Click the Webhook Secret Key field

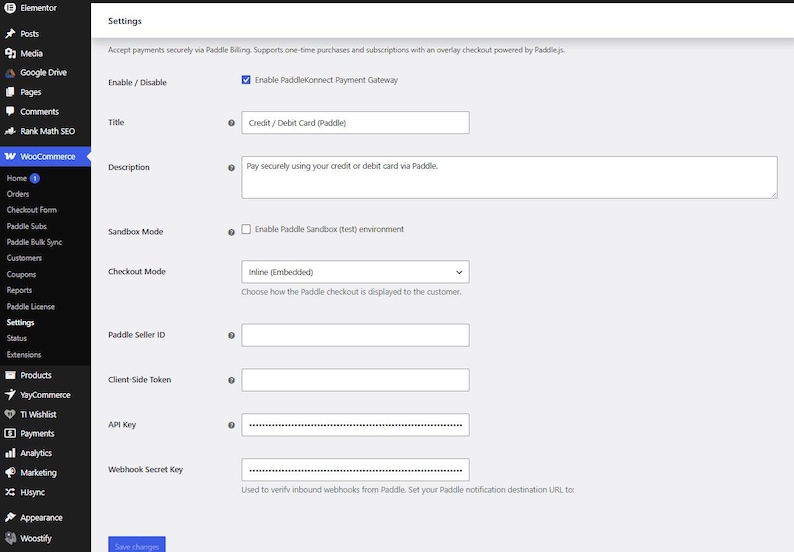[x=355, y=469]
